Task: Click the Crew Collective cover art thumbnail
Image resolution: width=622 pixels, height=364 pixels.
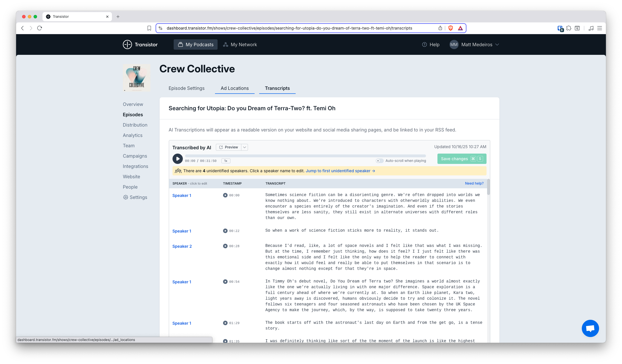Action: (137, 78)
